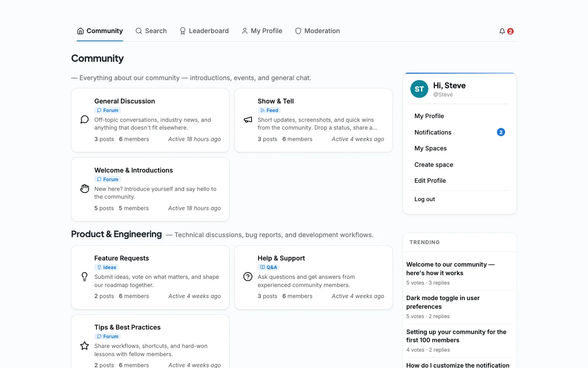This screenshot has height=368, width=588.
Task: Open the General Discussion space
Action: [x=125, y=101]
